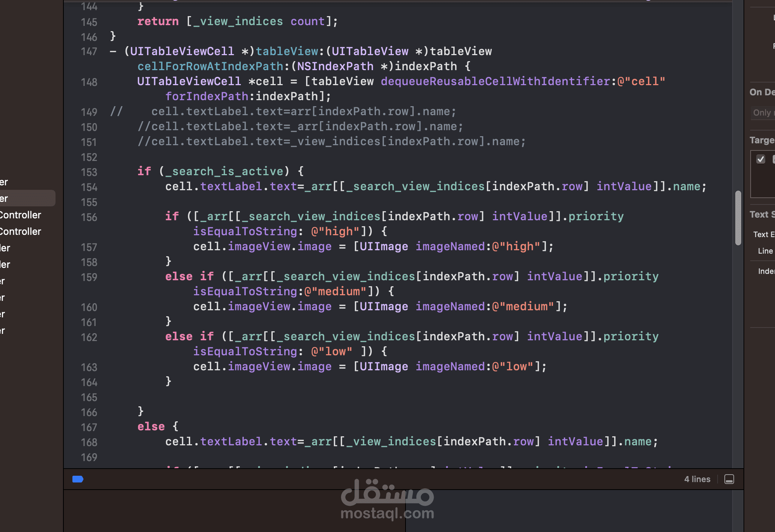Toggle the target checkbox in the inspector panel

[761, 159]
